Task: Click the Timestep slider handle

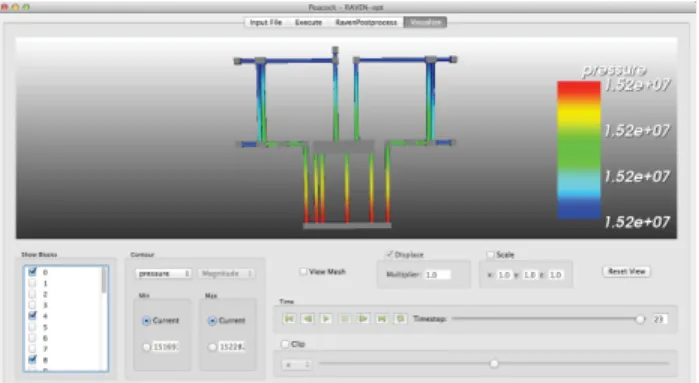Action: coord(640,319)
